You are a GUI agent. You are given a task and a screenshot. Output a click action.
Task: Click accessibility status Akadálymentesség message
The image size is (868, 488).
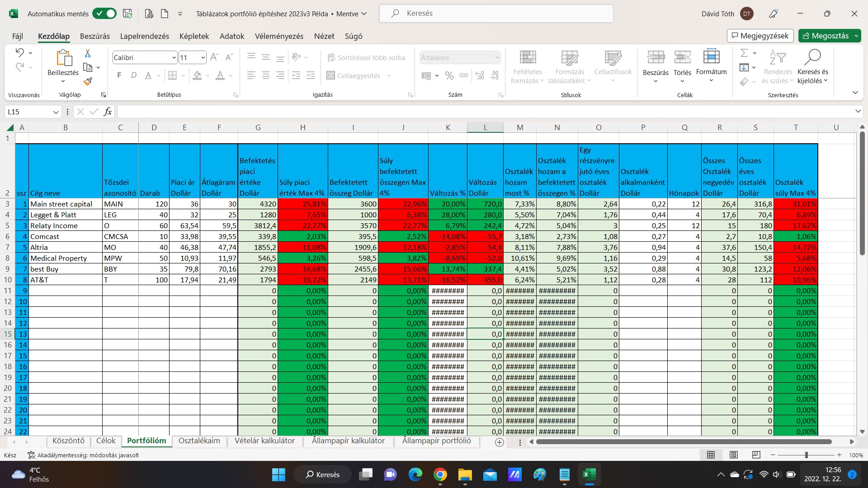pyautogui.click(x=83, y=455)
